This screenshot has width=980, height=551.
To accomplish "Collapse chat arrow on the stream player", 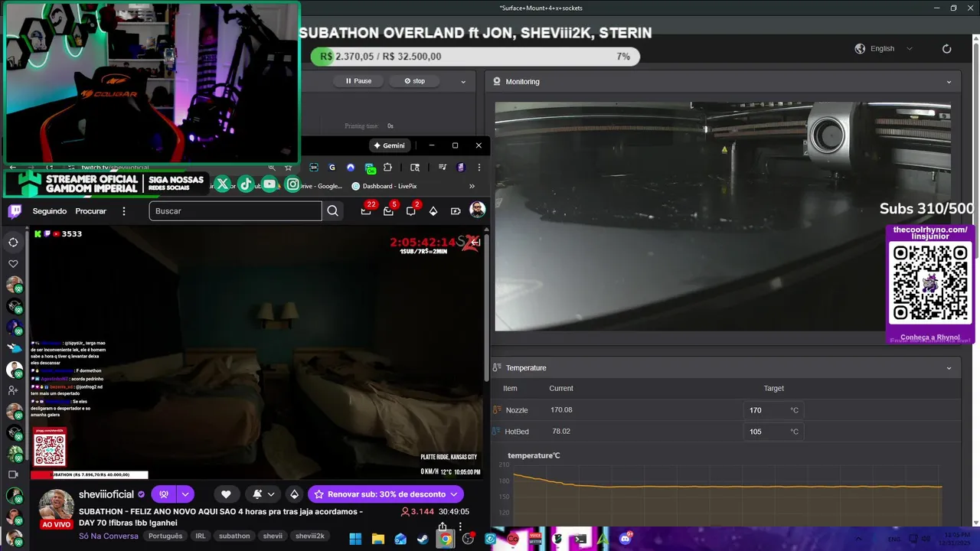I will click(475, 243).
